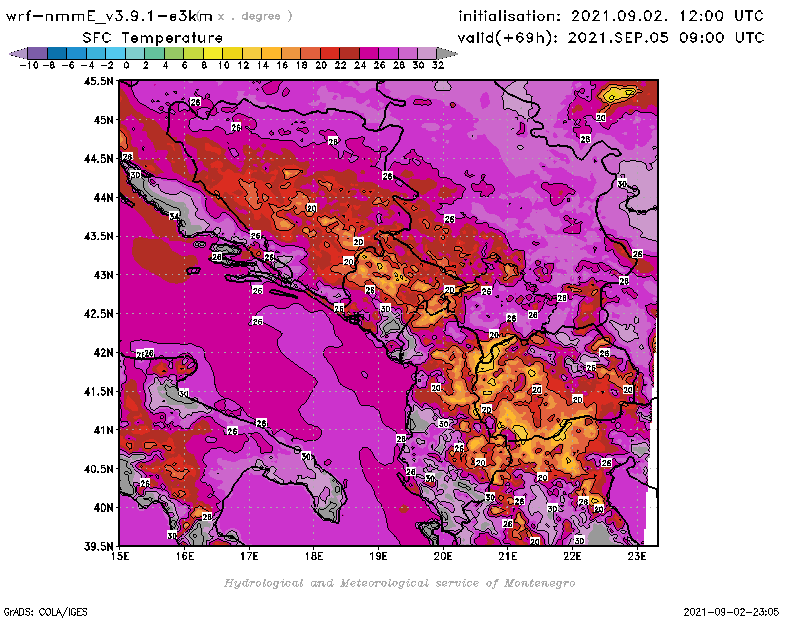Click the "41.5N" latitude label
800x618 pixels.
pos(98,391)
